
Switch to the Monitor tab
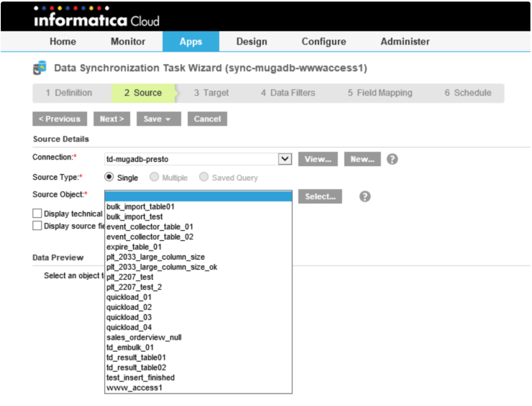[128, 41]
